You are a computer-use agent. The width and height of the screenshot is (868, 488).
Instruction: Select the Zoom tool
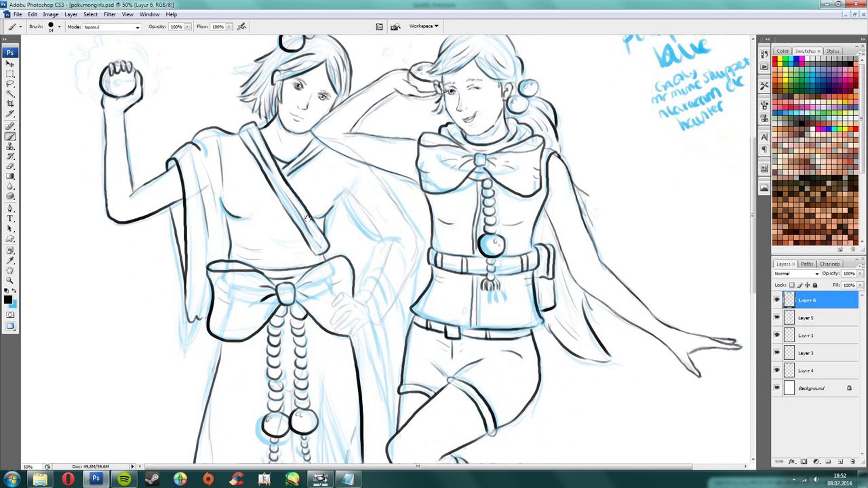point(10,280)
